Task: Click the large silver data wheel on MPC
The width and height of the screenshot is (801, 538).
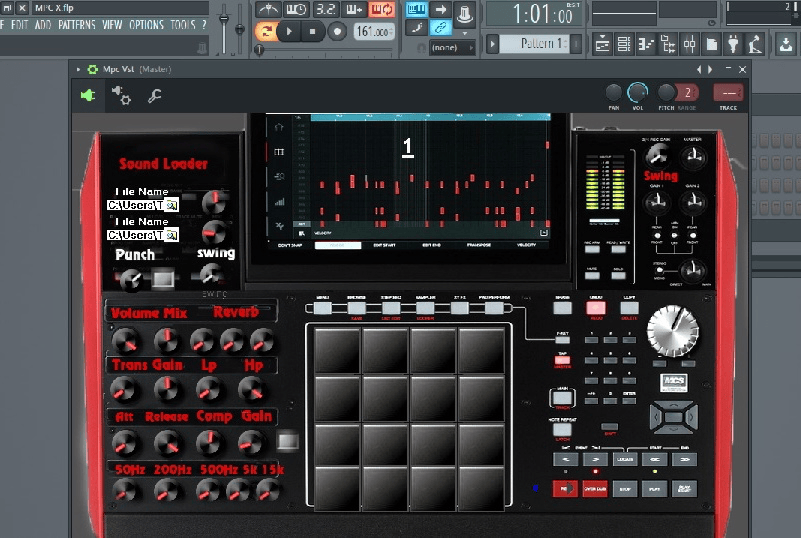Action: (x=673, y=331)
